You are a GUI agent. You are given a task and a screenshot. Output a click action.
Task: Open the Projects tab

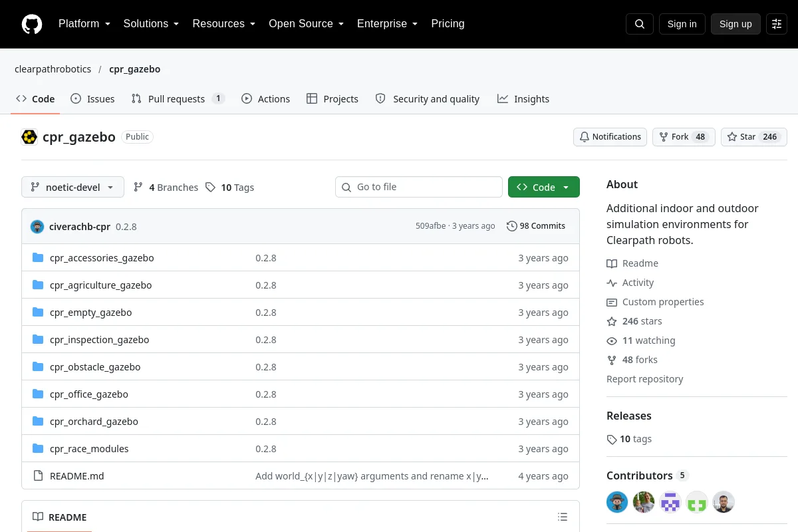tap(332, 99)
